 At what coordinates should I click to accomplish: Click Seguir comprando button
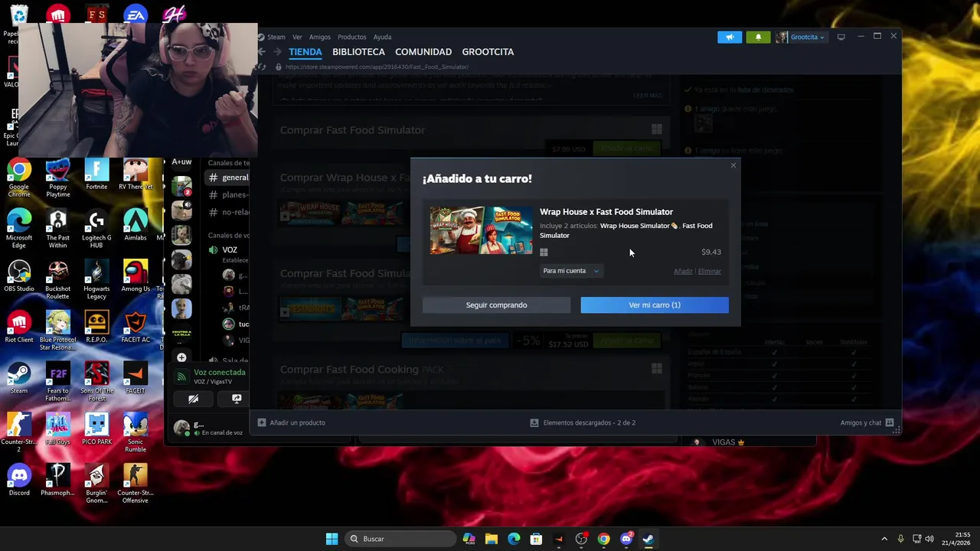[496, 305]
